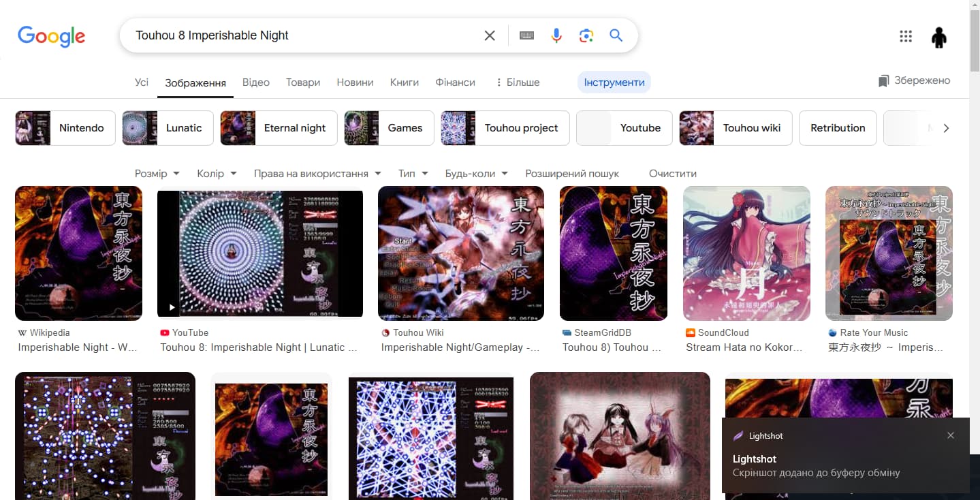Screen dimensions: 980x500
Task: Select the Зображення tab
Action: (x=195, y=83)
